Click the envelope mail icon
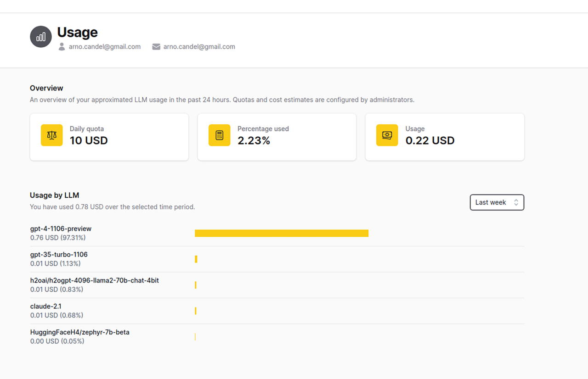 (156, 47)
